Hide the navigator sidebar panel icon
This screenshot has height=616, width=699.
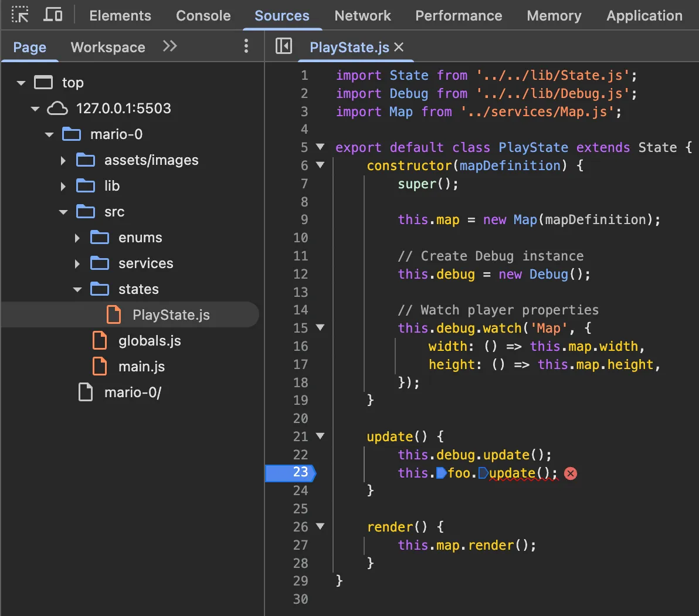point(284,46)
